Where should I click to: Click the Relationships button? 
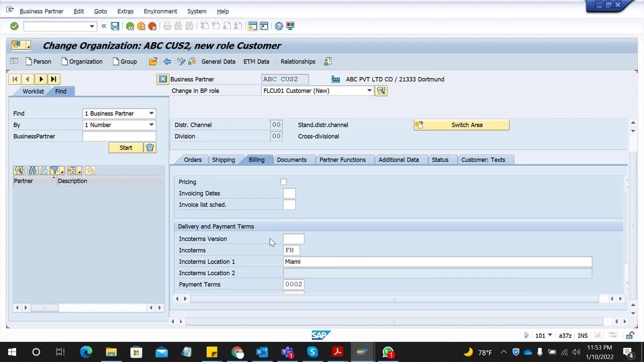[x=298, y=61]
